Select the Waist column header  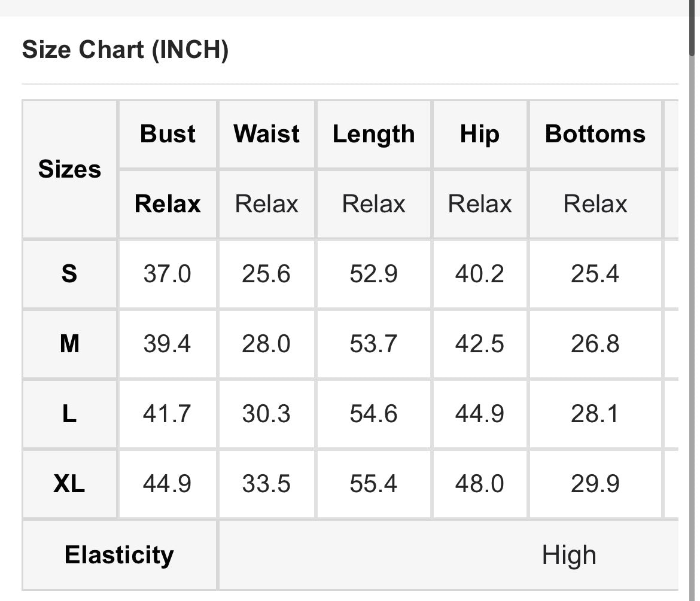(x=267, y=134)
